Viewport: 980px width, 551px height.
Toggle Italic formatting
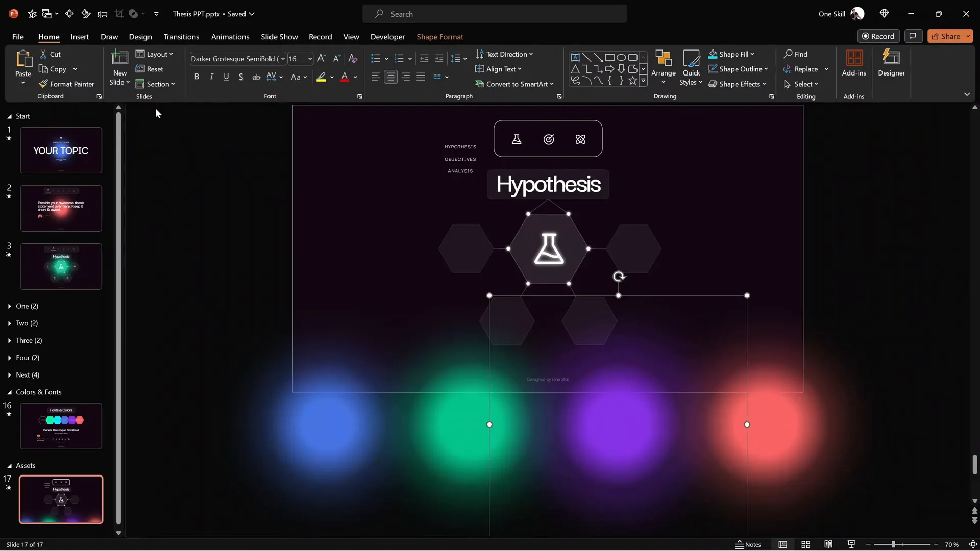211,77
